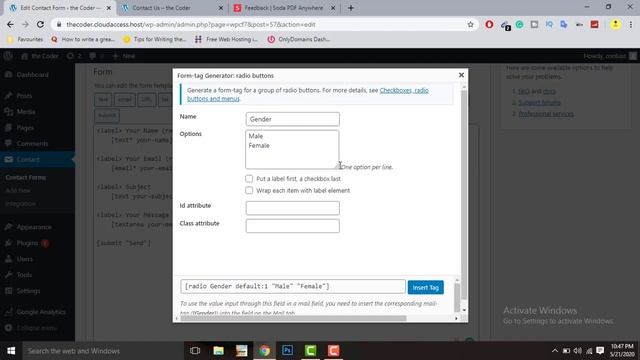
Task: Show hidden system tray icons
Action: (x=555, y=351)
